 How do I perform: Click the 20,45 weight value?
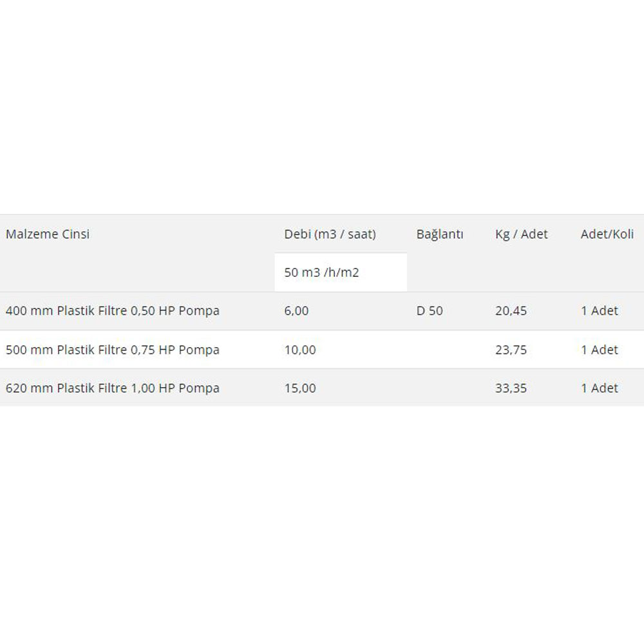(511, 311)
